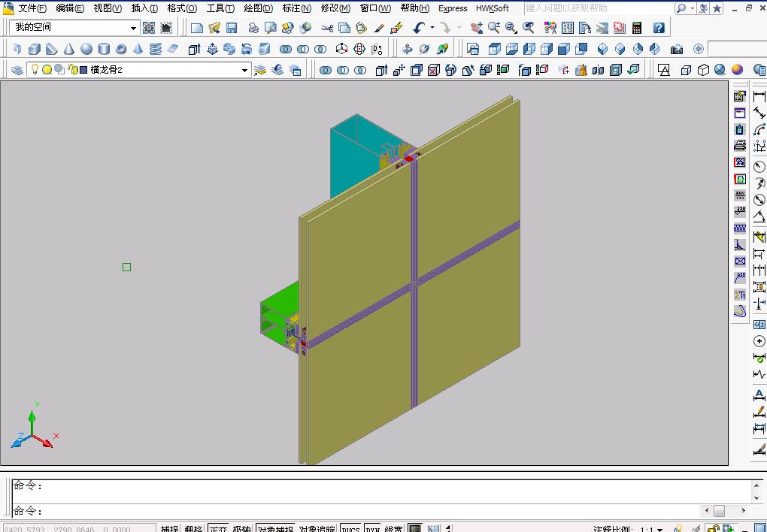
Task: Select Realistic visual style sphere icon
Action: (x=720, y=70)
